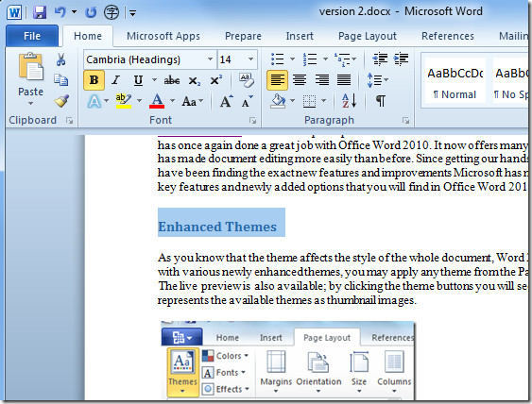Open the Underline style dropdown arrow

[x=154, y=80]
